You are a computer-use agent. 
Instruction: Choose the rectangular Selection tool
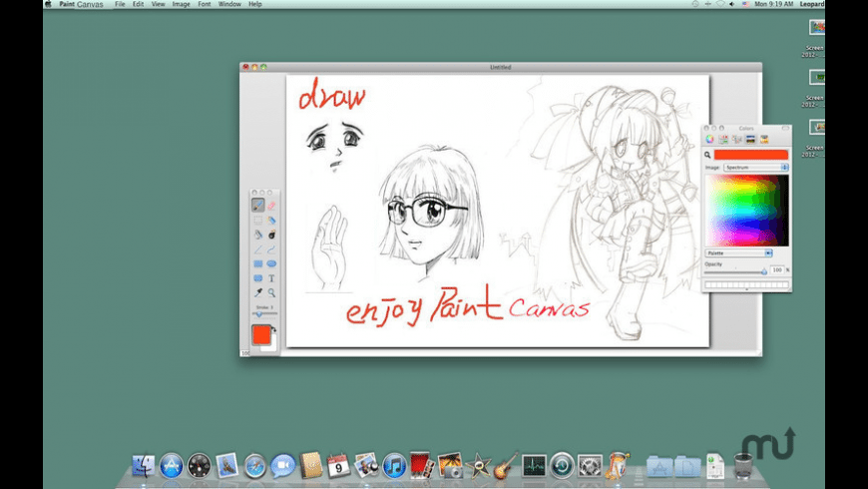(x=258, y=221)
